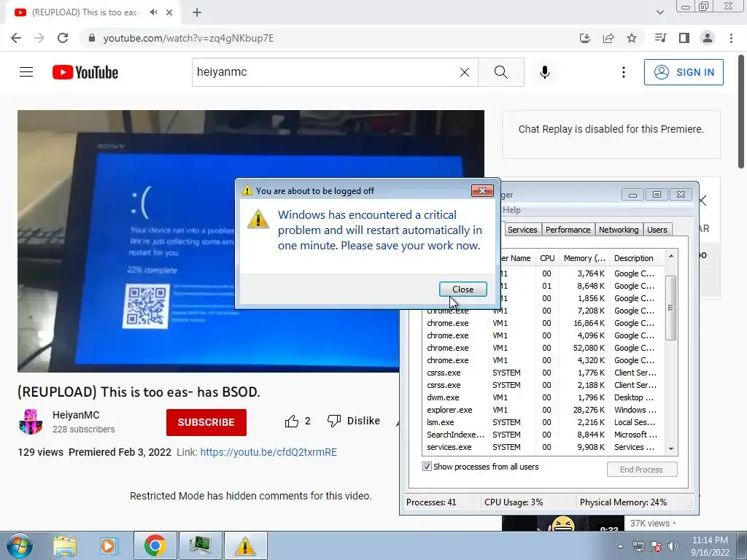The height and width of the screenshot is (560, 747).
Task: Open the Chrome profile avatar
Action: (x=708, y=38)
